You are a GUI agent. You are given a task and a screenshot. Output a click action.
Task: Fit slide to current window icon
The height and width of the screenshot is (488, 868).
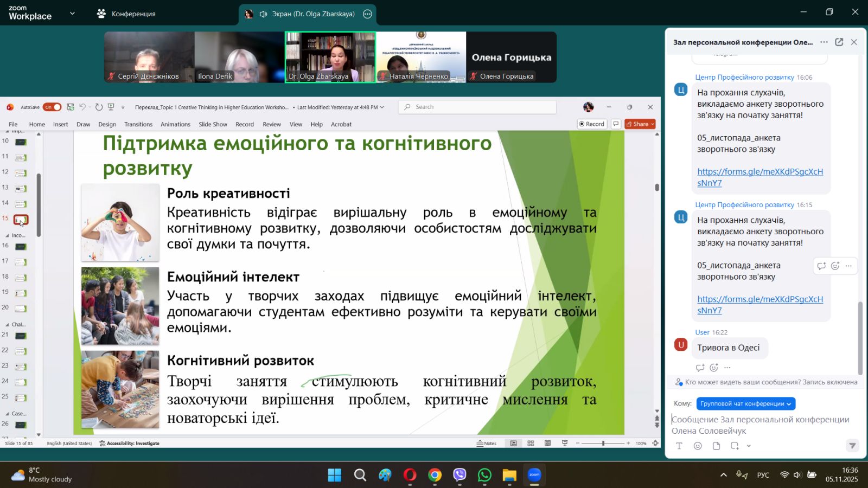(655, 443)
